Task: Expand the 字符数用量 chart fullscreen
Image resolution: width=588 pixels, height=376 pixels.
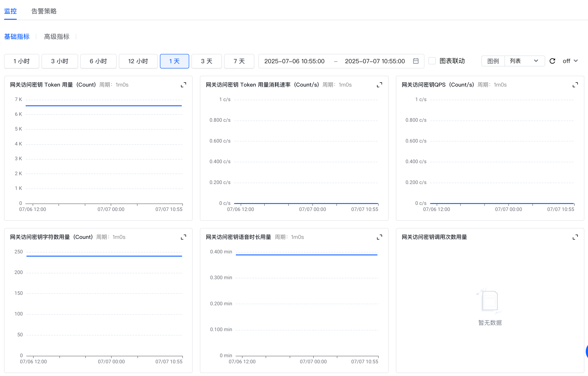Action: (x=183, y=237)
